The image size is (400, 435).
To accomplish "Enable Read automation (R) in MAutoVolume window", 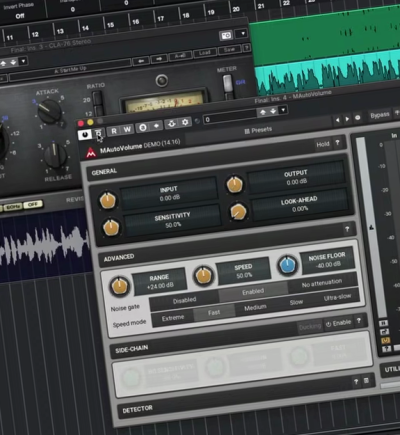I will pos(114,131).
